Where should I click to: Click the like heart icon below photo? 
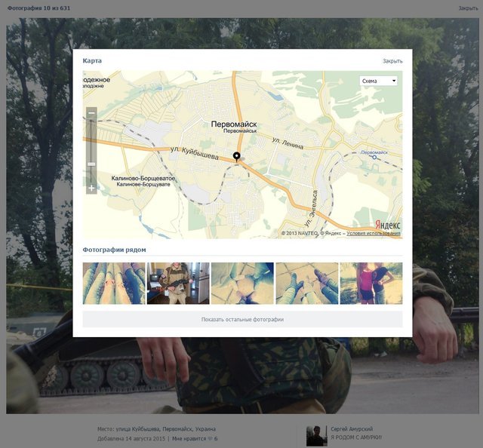pos(211,438)
